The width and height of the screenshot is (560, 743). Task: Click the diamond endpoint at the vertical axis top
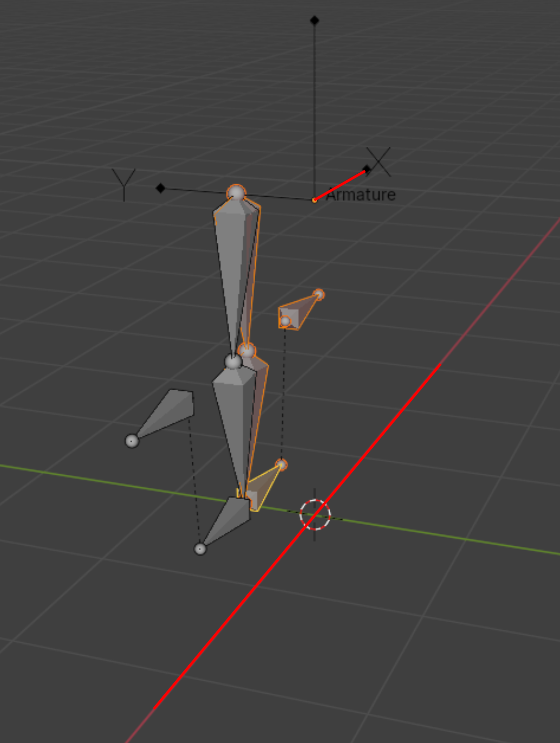[314, 20]
